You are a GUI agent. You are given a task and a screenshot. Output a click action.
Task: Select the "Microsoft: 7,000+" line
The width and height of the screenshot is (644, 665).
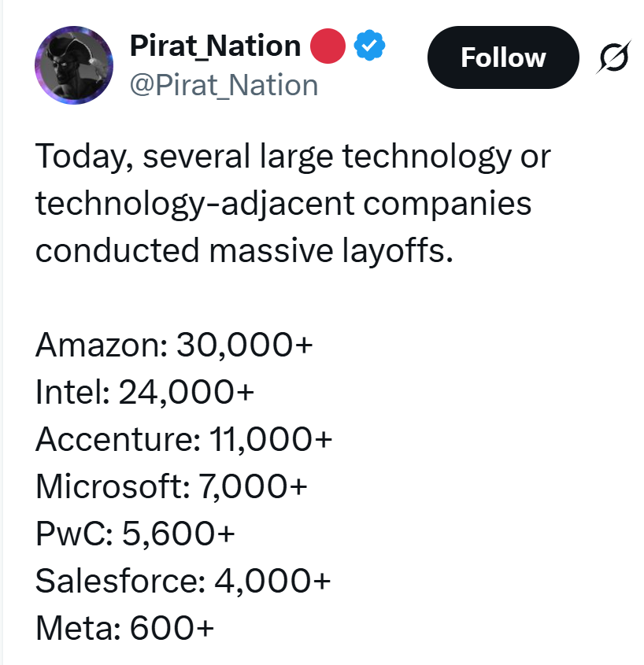pos(171,486)
